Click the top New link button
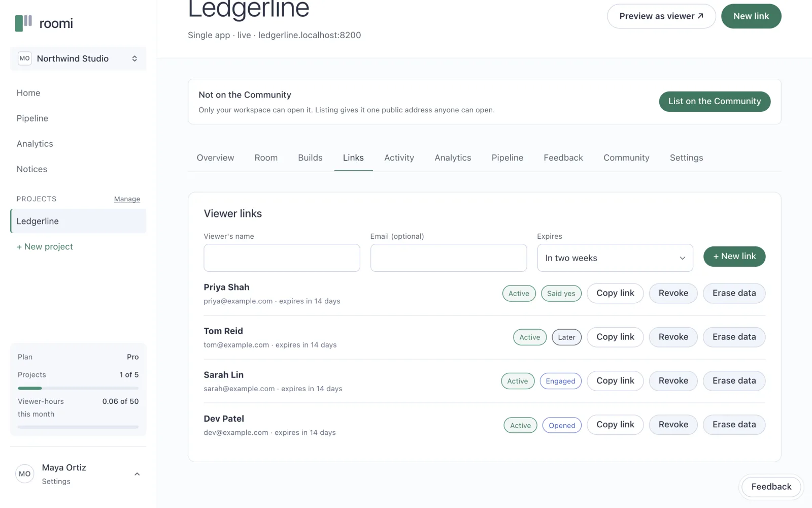The image size is (812, 508). [751, 16]
